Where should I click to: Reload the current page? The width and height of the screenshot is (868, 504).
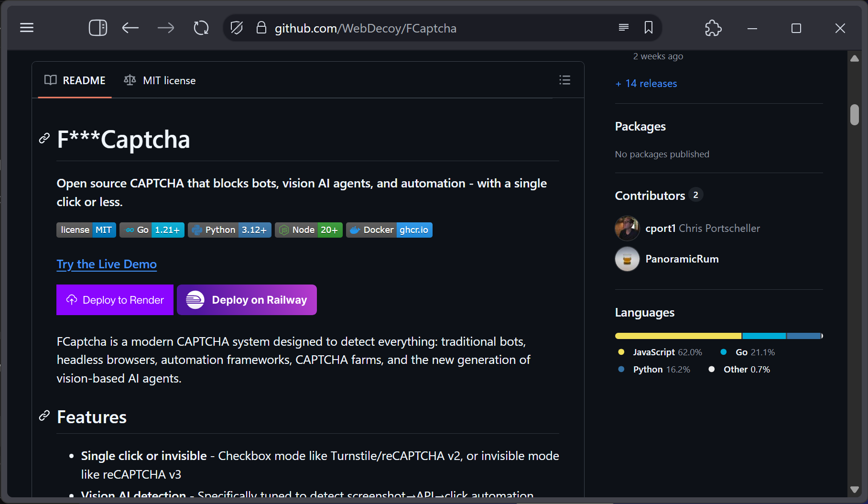[x=201, y=28]
